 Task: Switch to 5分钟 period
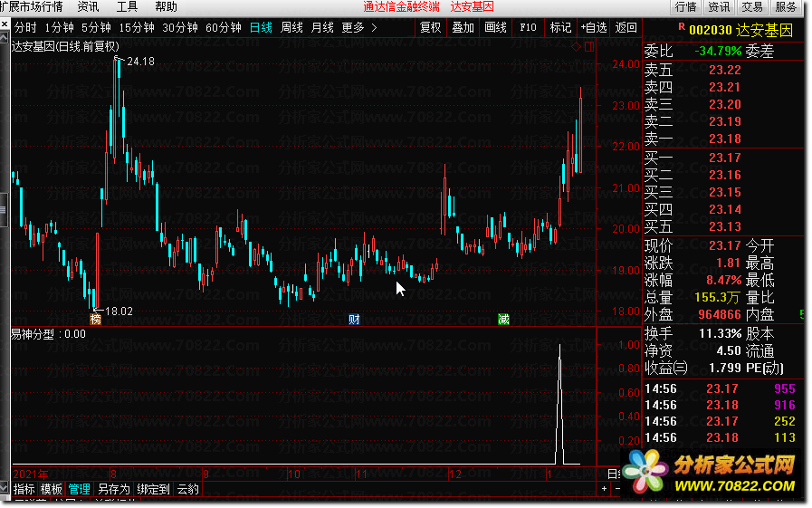[96, 27]
